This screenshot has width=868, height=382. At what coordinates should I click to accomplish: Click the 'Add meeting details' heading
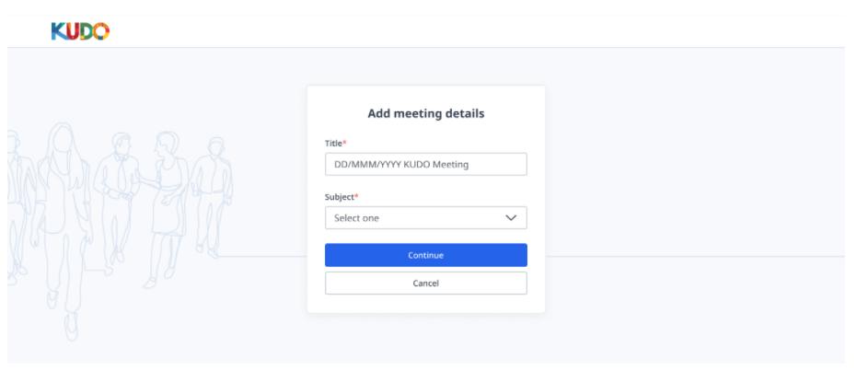pyautogui.click(x=425, y=113)
